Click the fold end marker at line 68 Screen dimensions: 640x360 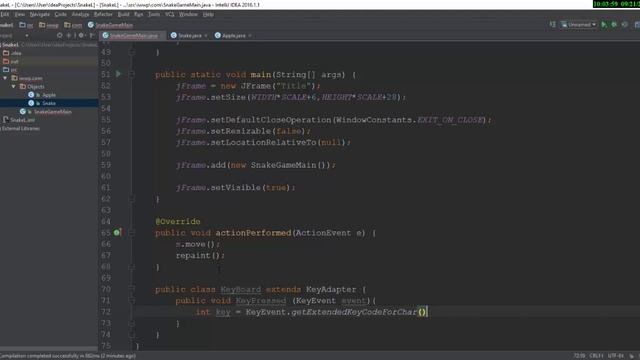pyautogui.click(x=131, y=267)
